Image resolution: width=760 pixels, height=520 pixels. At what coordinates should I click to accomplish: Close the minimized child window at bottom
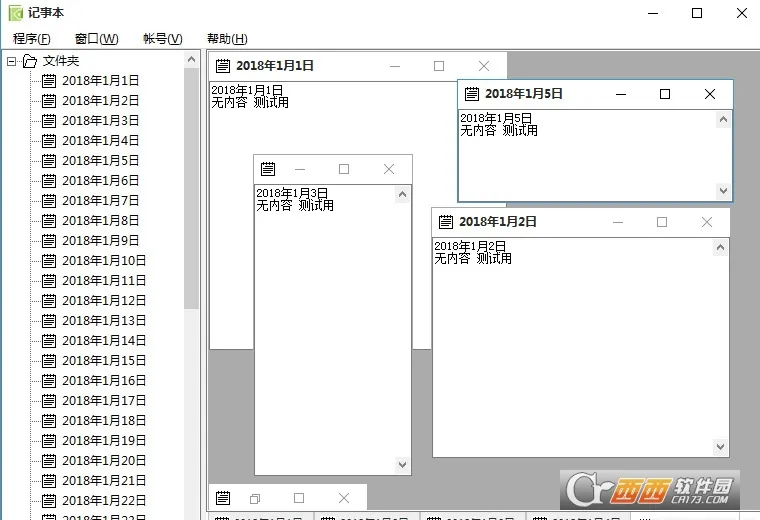point(344,498)
